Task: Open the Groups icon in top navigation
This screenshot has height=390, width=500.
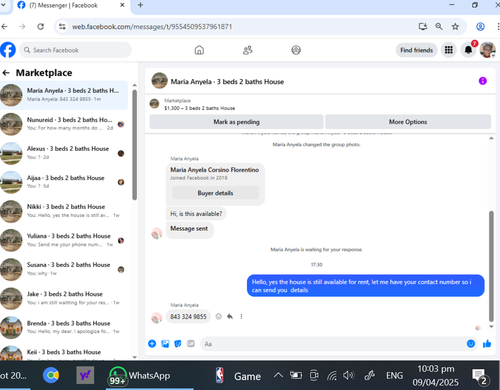Action: [x=296, y=50]
